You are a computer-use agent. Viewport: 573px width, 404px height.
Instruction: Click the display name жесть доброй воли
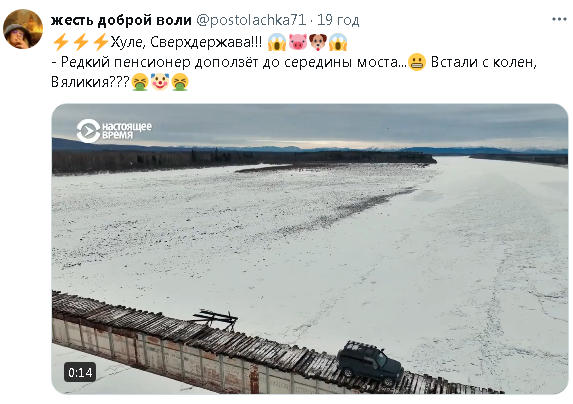pos(121,20)
